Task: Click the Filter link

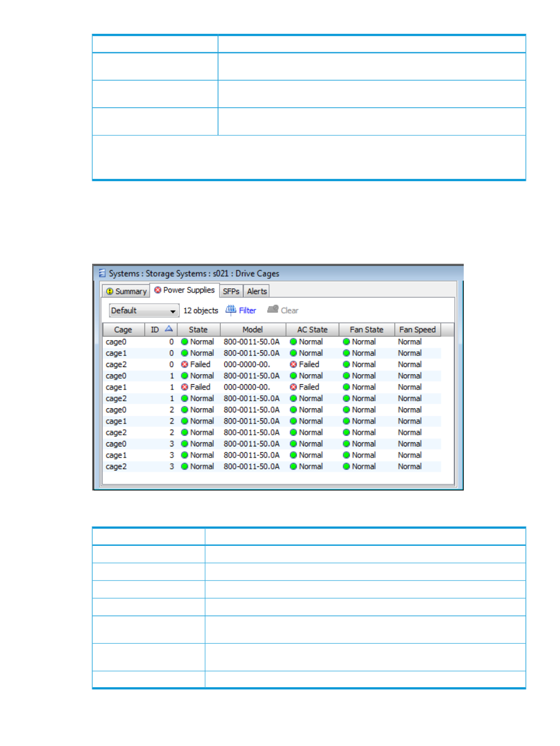Action: [x=247, y=311]
